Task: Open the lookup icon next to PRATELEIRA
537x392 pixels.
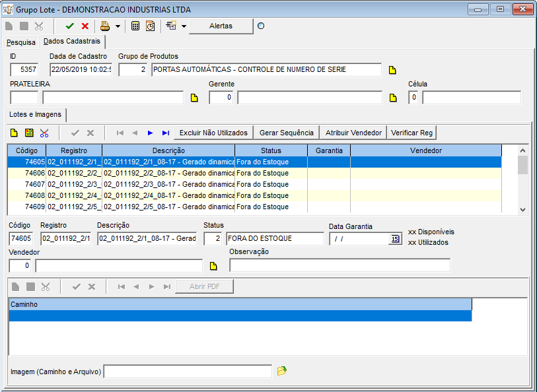Action: coord(194,98)
